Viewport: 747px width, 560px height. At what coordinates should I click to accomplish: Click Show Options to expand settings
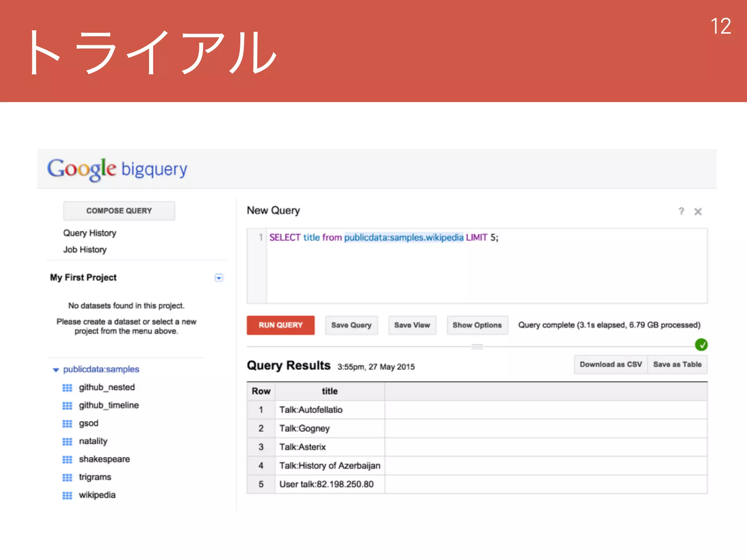pyautogui.click(x=477, y=325)
